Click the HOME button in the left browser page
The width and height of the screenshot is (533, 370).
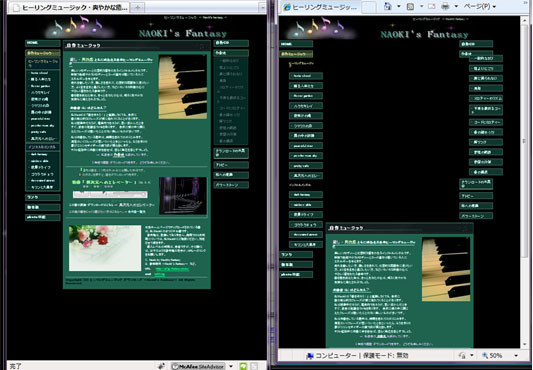(x=42, y=43)
